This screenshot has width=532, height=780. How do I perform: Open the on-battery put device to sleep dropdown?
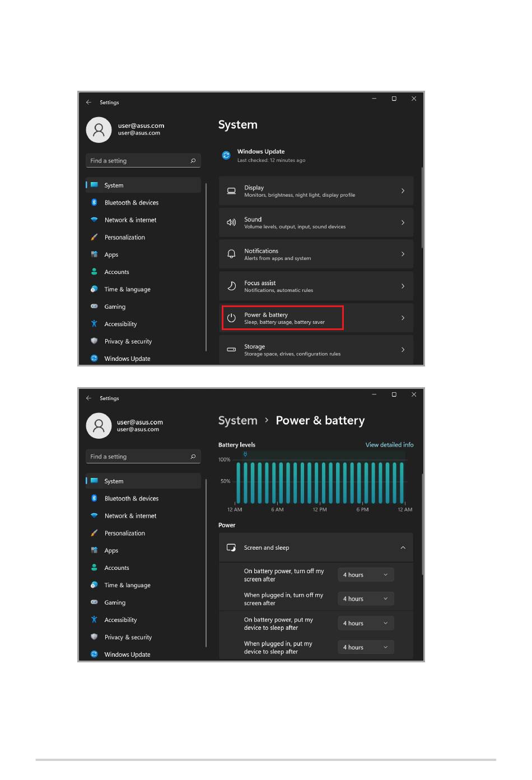pos(366,623)
